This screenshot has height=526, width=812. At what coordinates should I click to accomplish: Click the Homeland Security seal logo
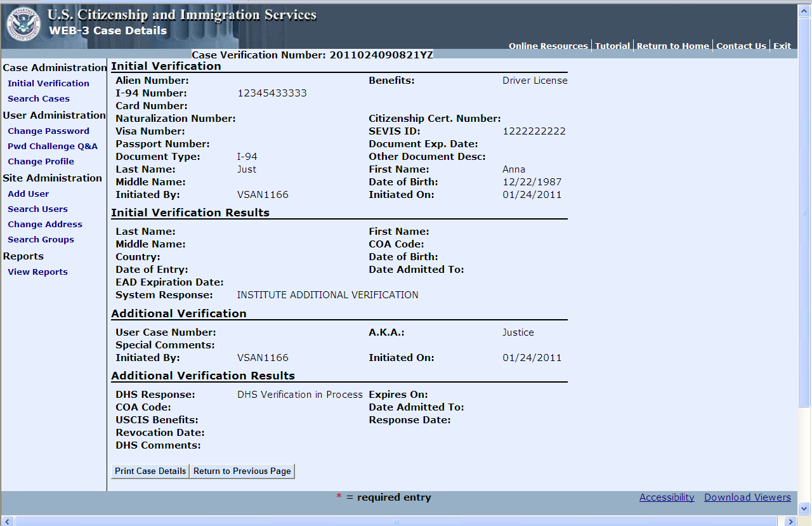tap(23, 25)
